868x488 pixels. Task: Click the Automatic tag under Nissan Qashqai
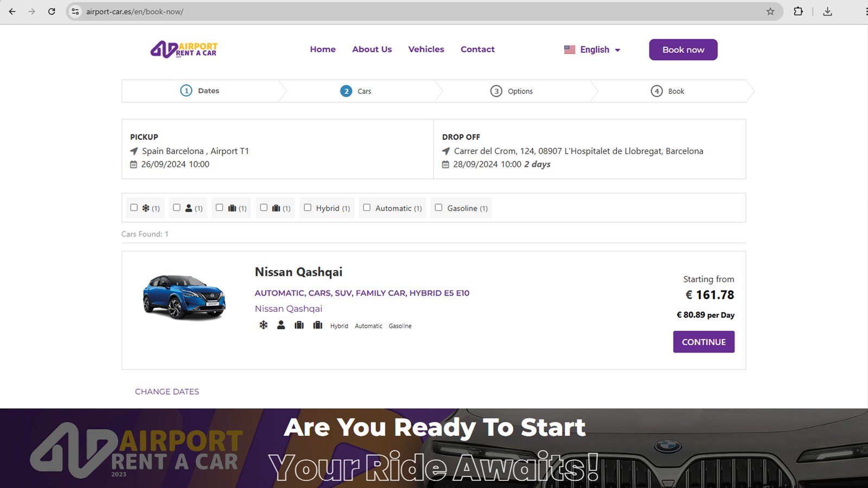click(368, 326)
